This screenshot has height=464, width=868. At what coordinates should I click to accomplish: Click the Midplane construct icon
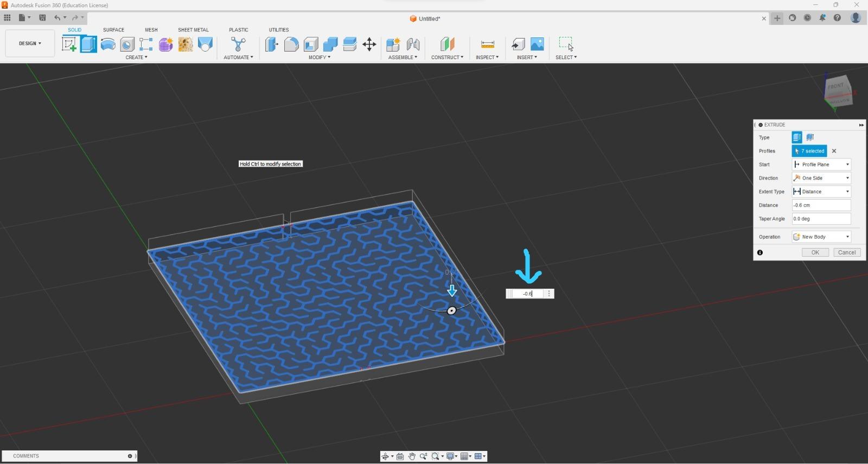(447, 44)
